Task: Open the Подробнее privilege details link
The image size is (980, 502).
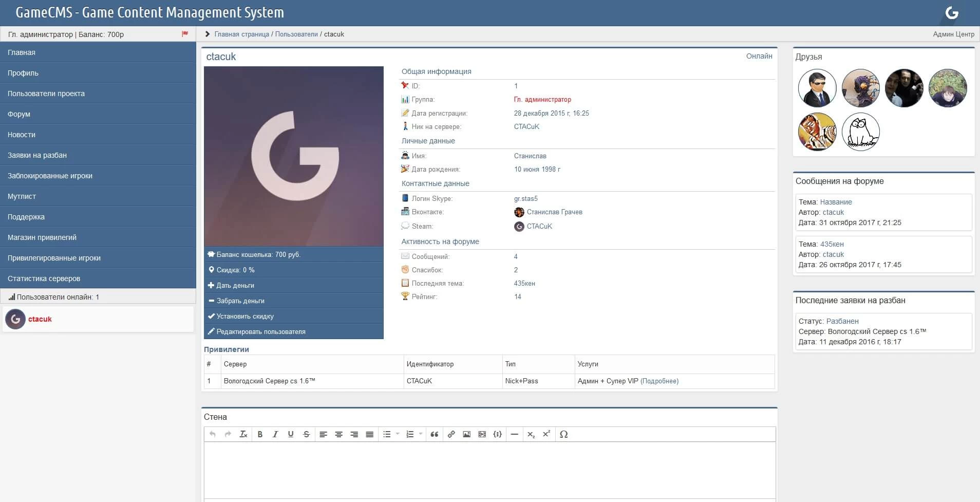Action: point(659,381)
